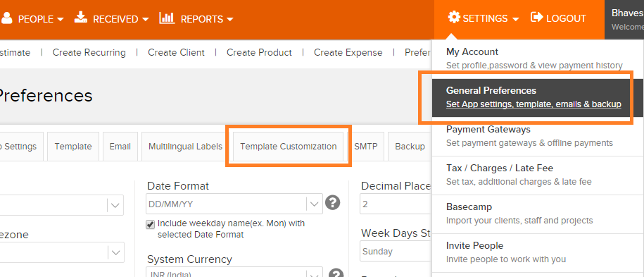The image size is (644, 277).
Task: Click the gear icon beside SETTINGS
Action: 454,18
